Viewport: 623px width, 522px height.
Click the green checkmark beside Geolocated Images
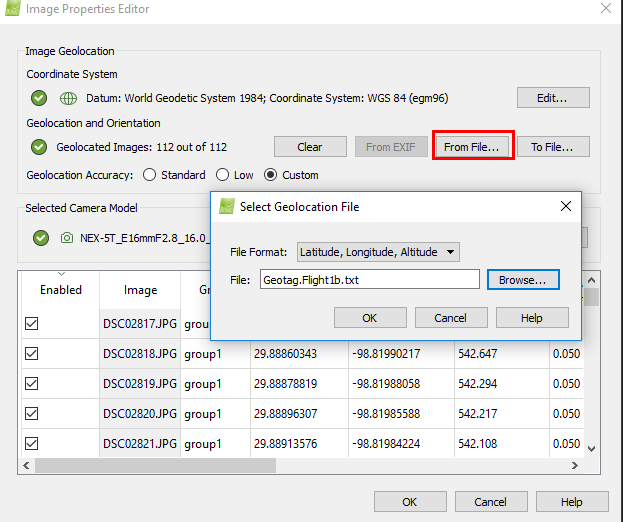click(x=39, y=147)
